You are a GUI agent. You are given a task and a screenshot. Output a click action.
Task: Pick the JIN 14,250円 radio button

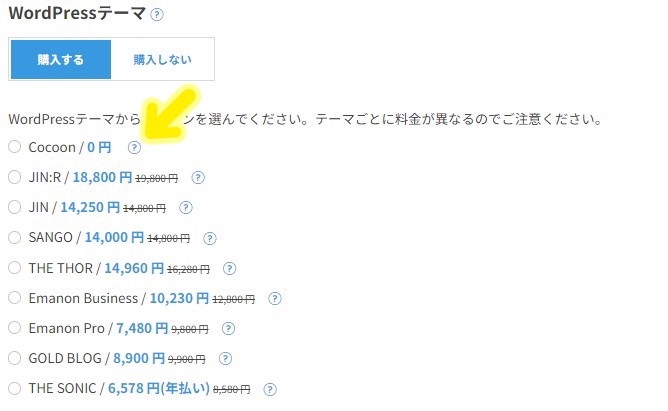click(x=14, y=207)
